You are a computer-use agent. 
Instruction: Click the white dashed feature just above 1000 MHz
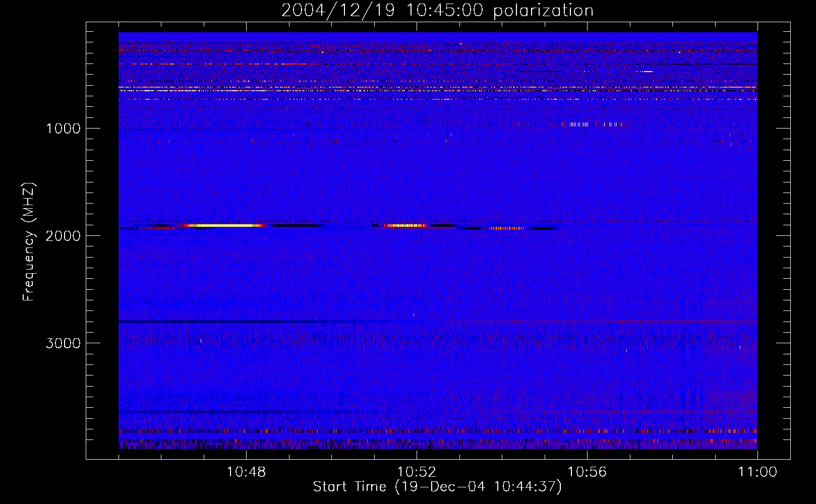pyautogui.click(x=593, y=124)
